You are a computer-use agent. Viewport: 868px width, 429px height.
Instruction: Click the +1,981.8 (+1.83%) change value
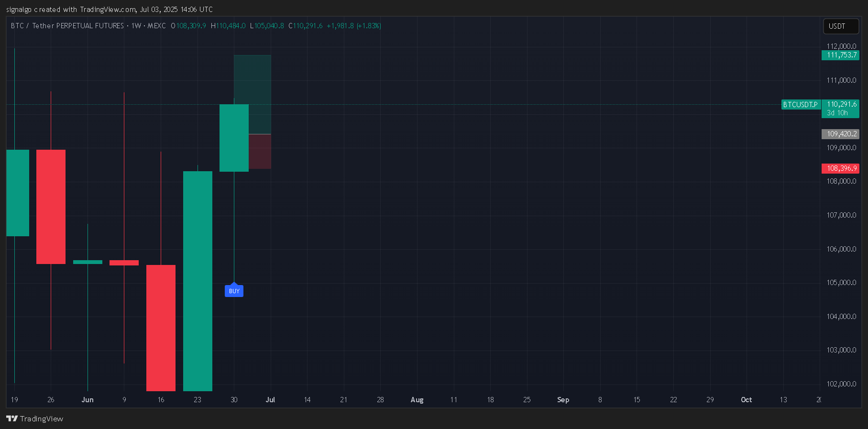(x=354, y=26)
